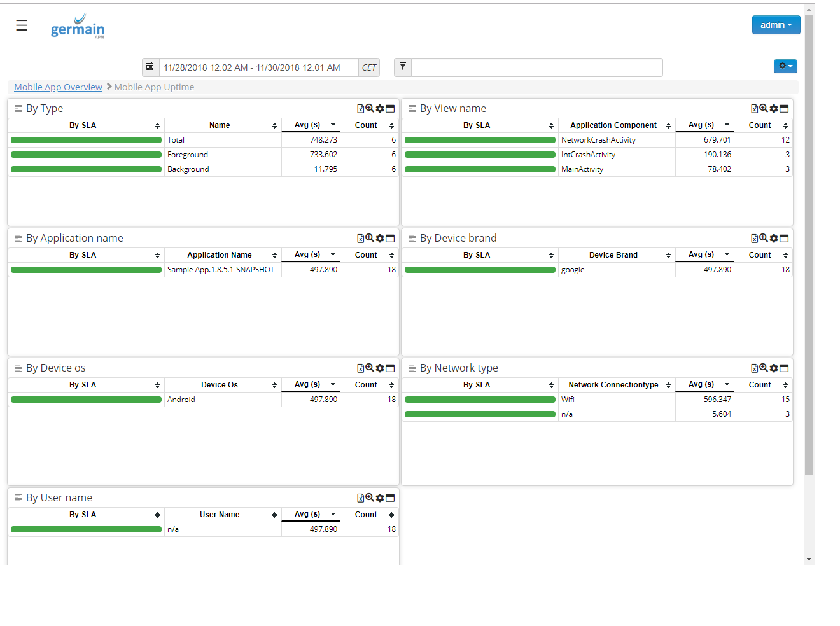
Task: Click the germain APM logo
Action: 78,27
